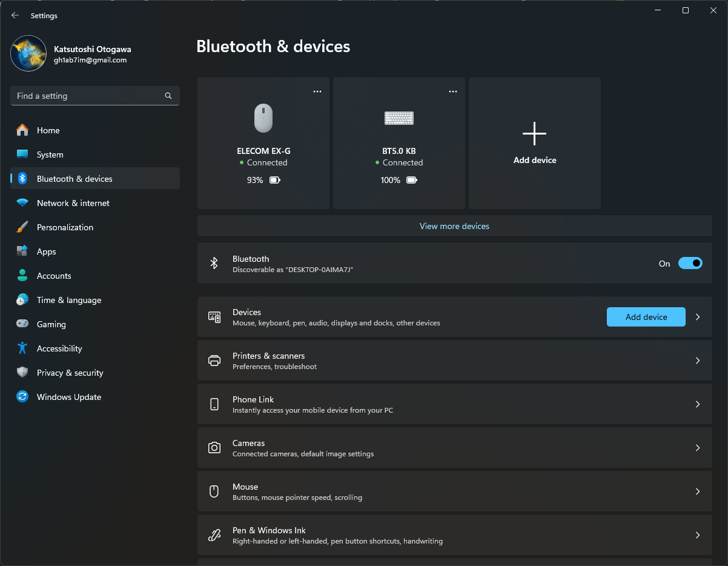Click the BT5.0 KB keyboard image

coord(399,118)
